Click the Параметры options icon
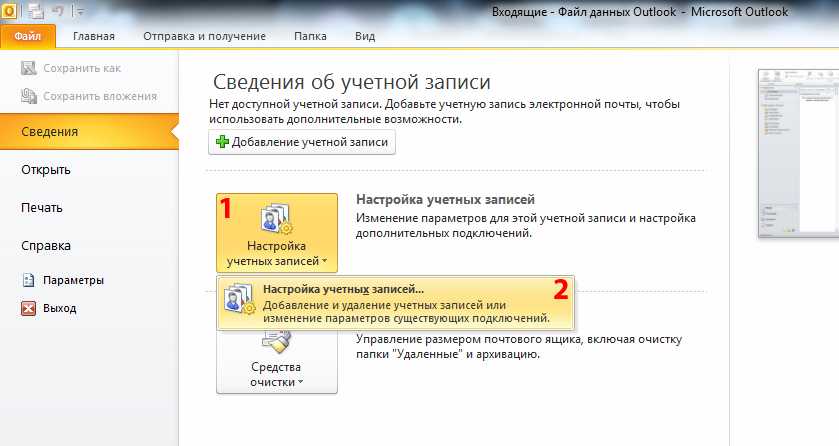This screenshot has width=839, height=446. pyautogui.click(x=28, y=280)
